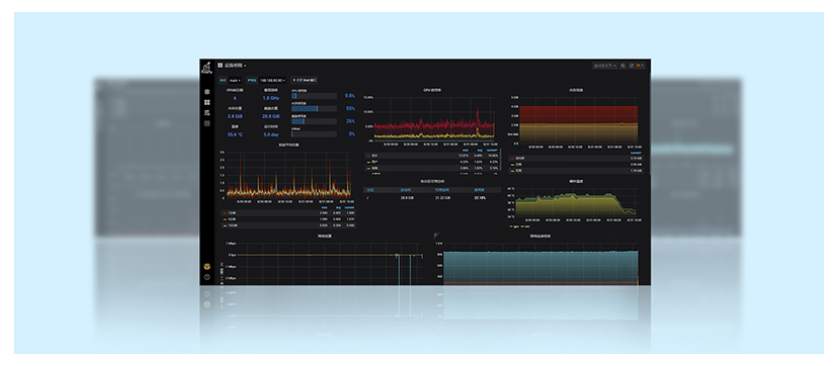
Task: Click the 25% disk usage gauge bar
Action: 314,121
